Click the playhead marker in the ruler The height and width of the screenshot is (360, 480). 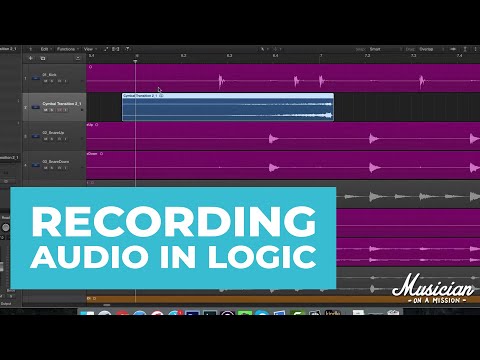pos(135,61)
